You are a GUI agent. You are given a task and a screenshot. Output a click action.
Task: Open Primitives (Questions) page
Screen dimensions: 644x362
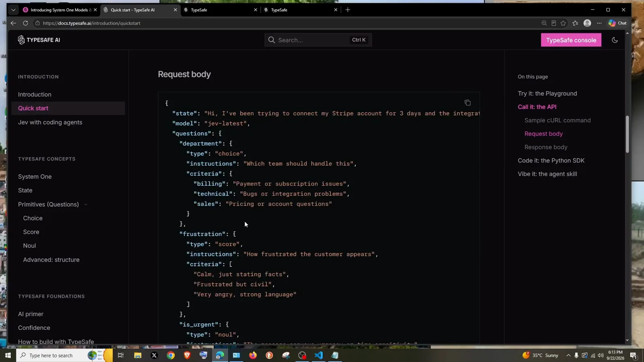(48, 204)
